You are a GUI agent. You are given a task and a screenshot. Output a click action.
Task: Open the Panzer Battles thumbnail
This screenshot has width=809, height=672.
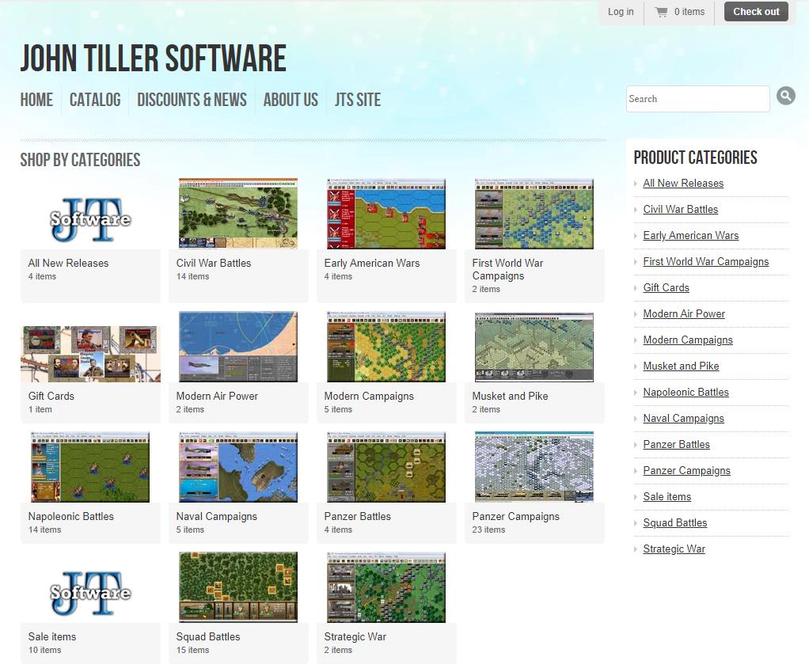pos(386,467)
